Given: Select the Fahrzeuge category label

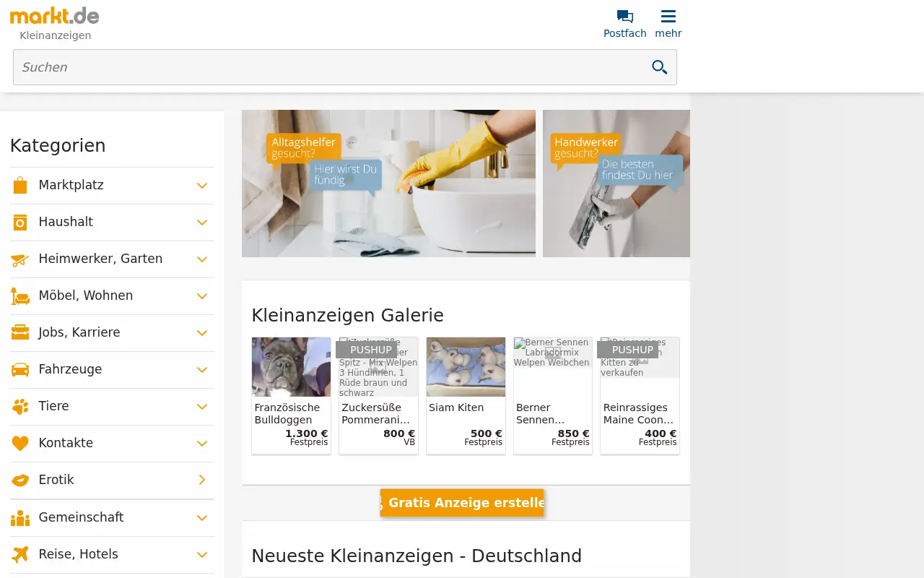Looking at the screenshot, I should coord(70,369).
